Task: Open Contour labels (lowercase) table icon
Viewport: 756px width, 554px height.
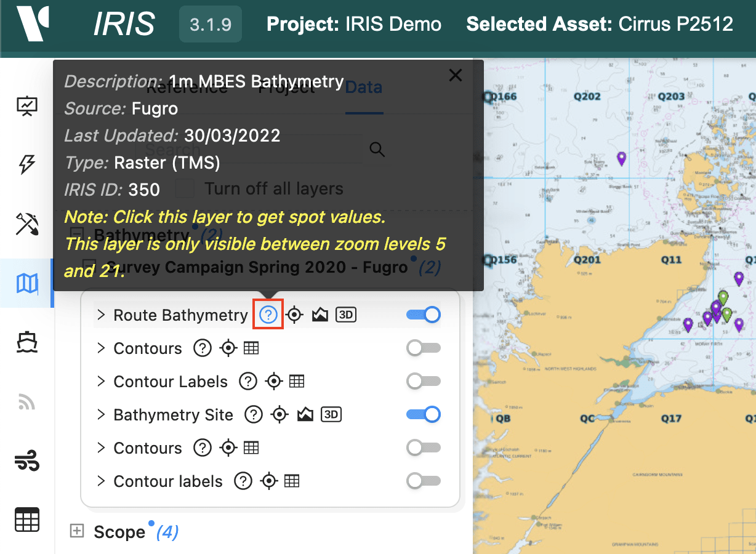Action: point(292,481)
